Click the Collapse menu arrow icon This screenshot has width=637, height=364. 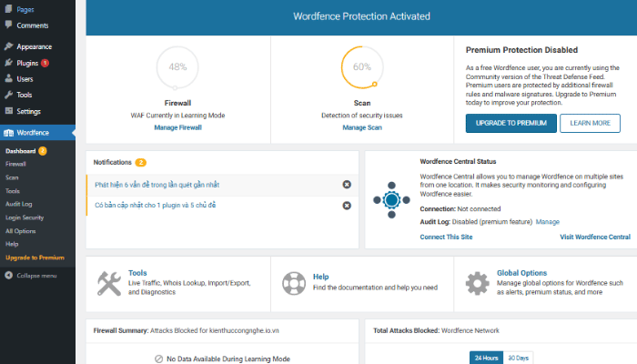8,275
